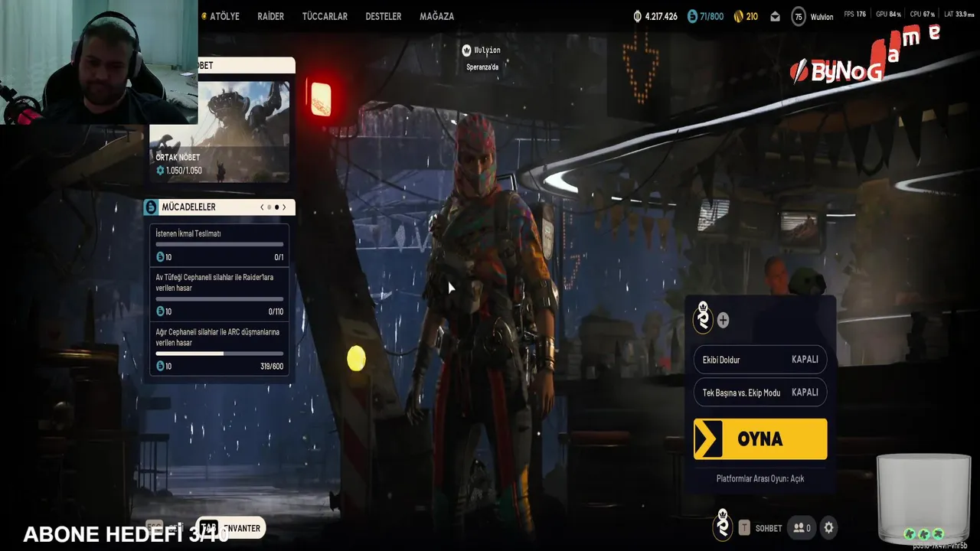
Task: Toggle Tek Başına vs. Ekip Modu
Action: 760,393
